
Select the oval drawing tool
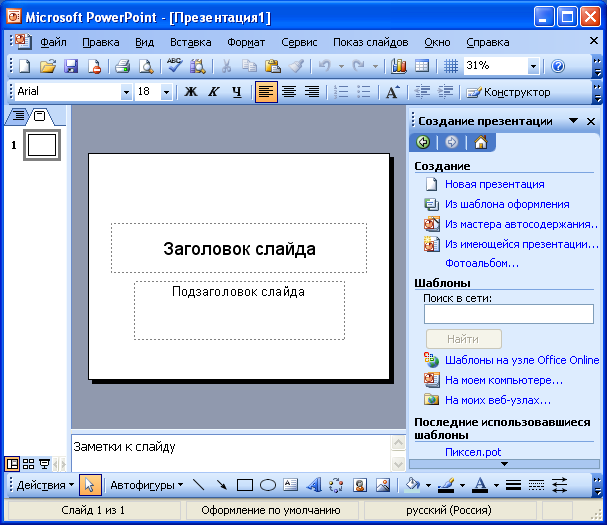tap(268, 485)
